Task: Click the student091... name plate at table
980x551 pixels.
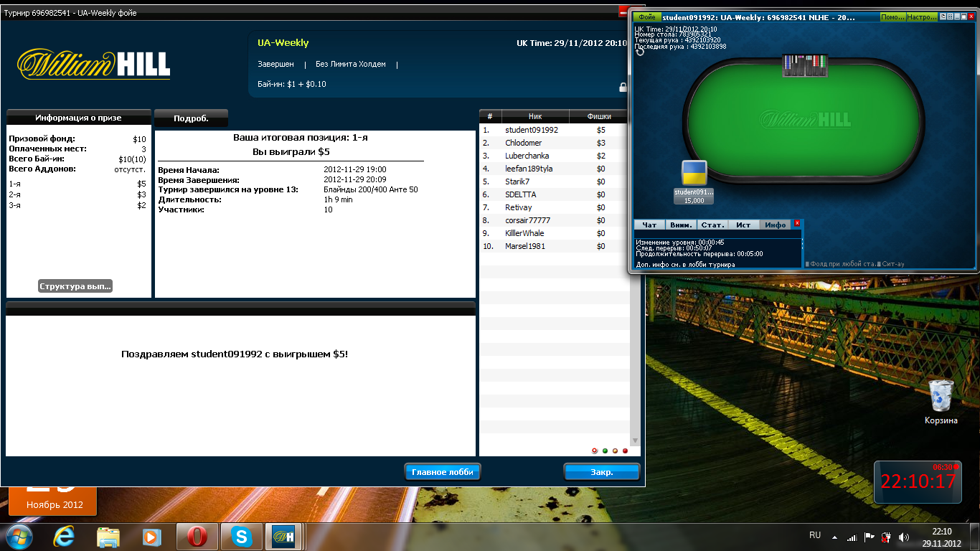Action: click(x=694, y=196)
